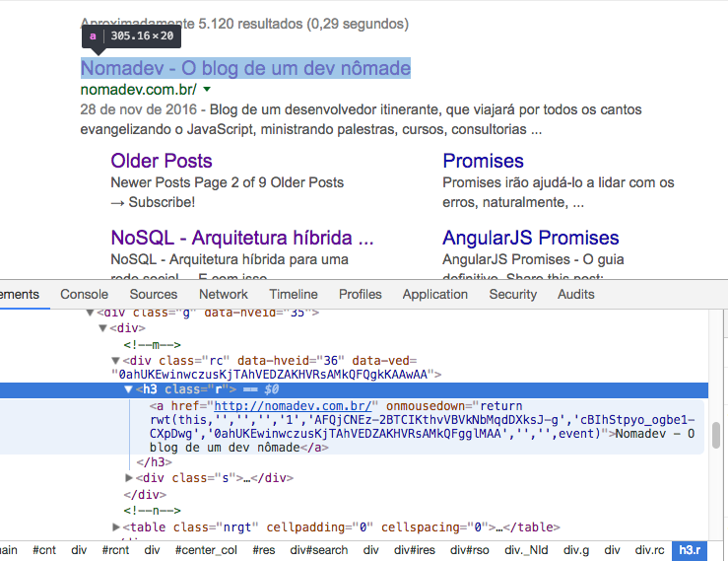Click the green nomadev.com.br/ URL text
The image size is (728, 561).
point(138,90)
